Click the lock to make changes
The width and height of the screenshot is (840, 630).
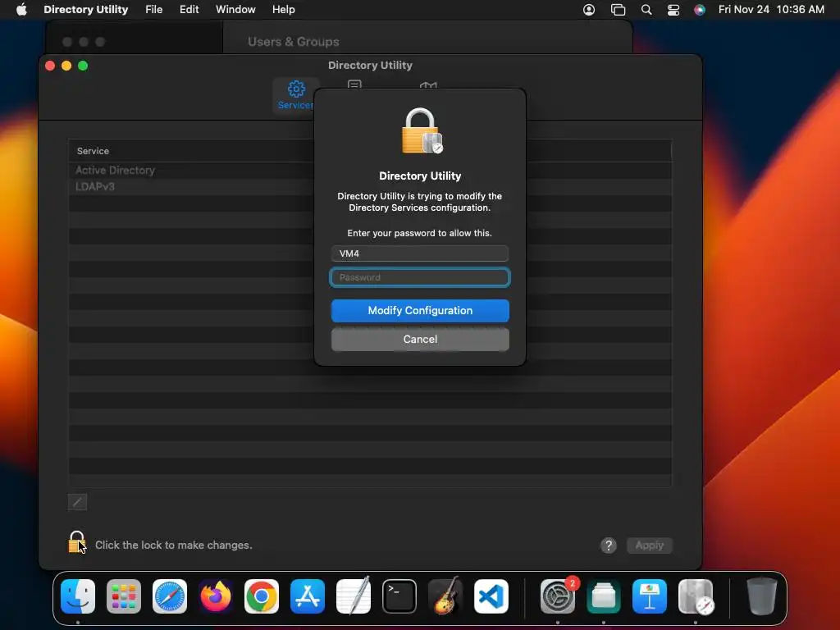77,542
